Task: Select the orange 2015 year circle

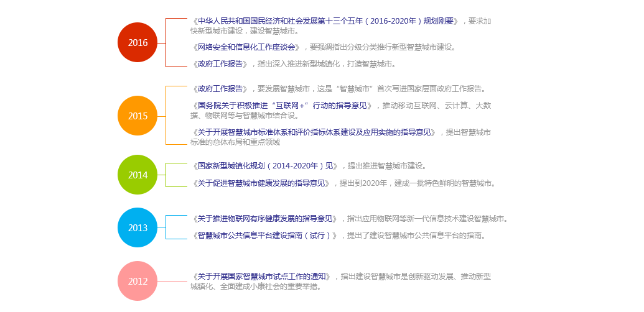Action: (x=138, y=116)
